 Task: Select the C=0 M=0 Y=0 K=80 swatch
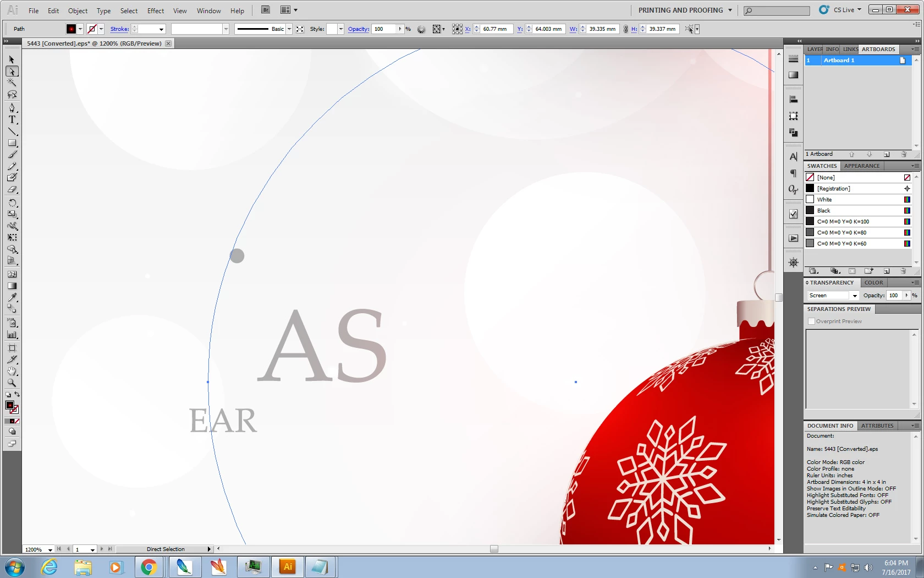click(x=858, y=232)
